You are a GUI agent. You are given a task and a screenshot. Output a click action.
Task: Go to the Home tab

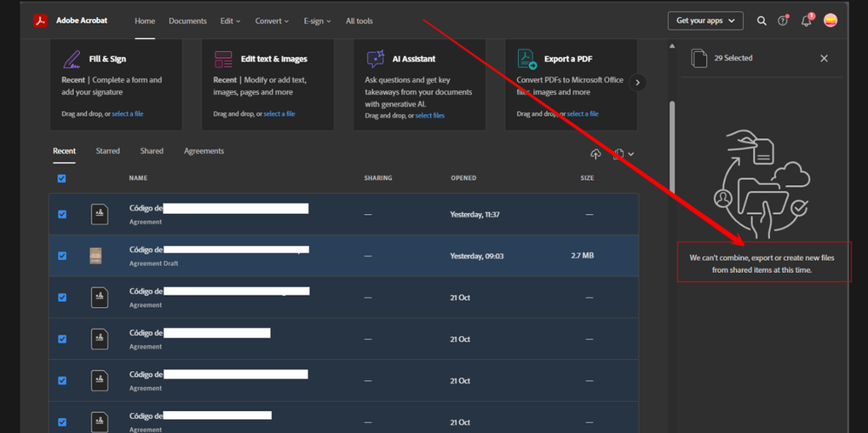pyautogui.click(x=145, y=21)
